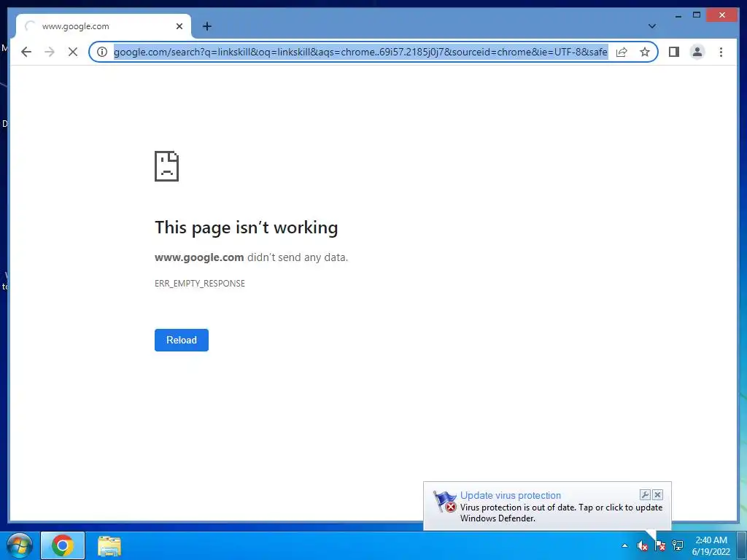Click the muted volume tray icon
Viewport: 747px width, 560px height.
(x=642, y=545)
